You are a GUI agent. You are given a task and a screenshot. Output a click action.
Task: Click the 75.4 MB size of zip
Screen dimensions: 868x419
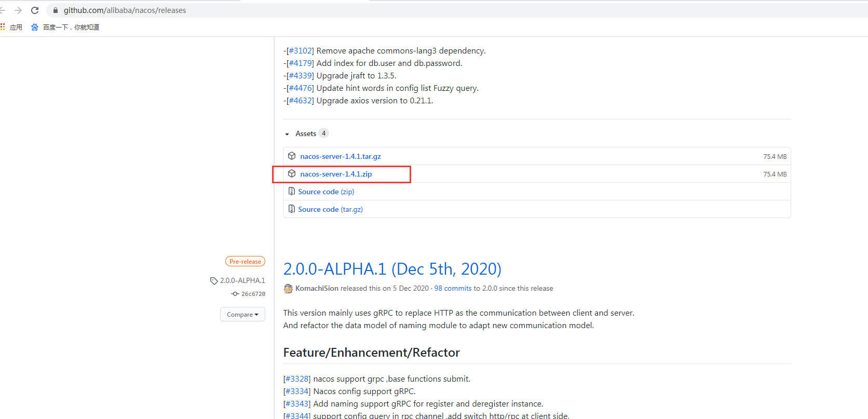tap(775, 174)
